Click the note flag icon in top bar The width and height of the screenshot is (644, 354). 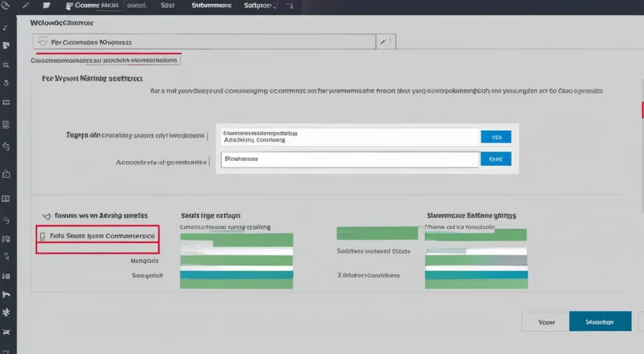(47, 5)
